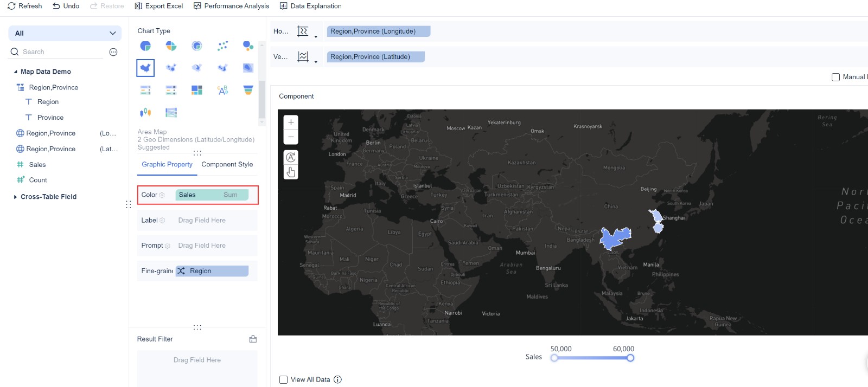
Task: Expand the Cross-Table Field group
Action: pyautogui.click(x=15, y=197)
